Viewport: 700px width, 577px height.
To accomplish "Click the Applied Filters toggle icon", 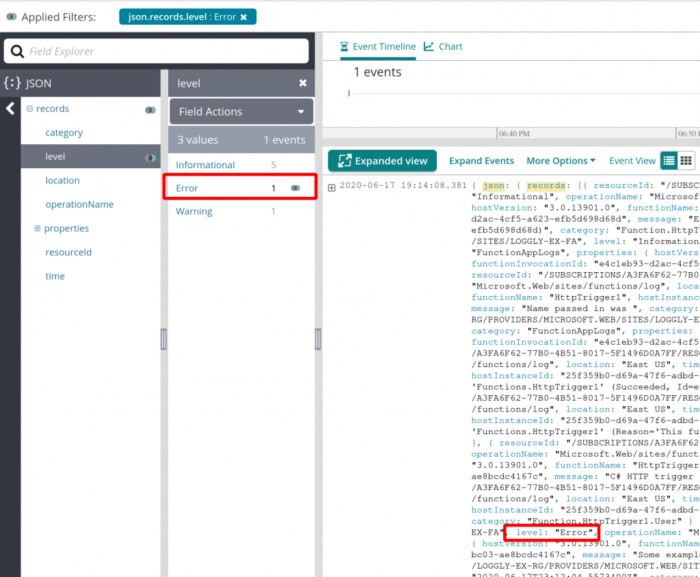I will coord(11,16).
